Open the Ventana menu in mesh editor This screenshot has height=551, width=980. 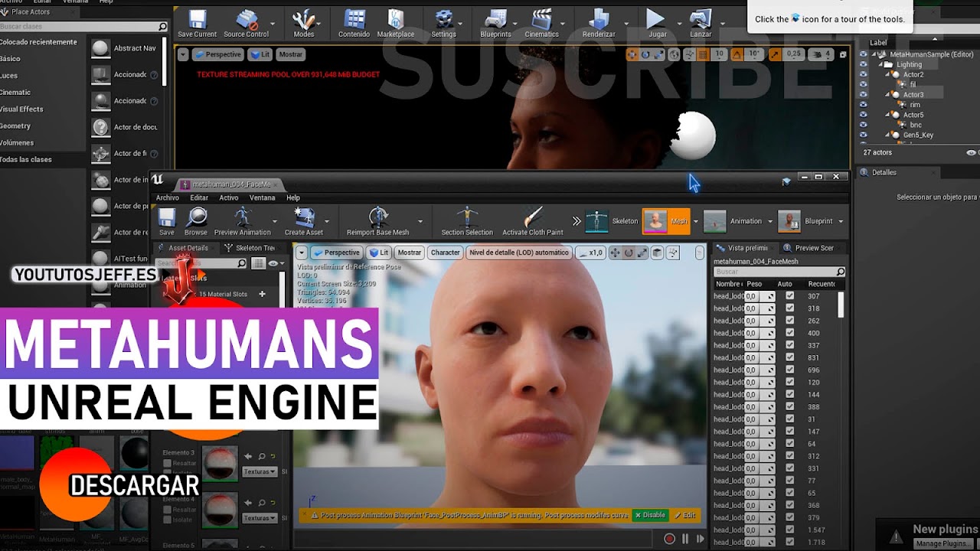pos(262,197)
